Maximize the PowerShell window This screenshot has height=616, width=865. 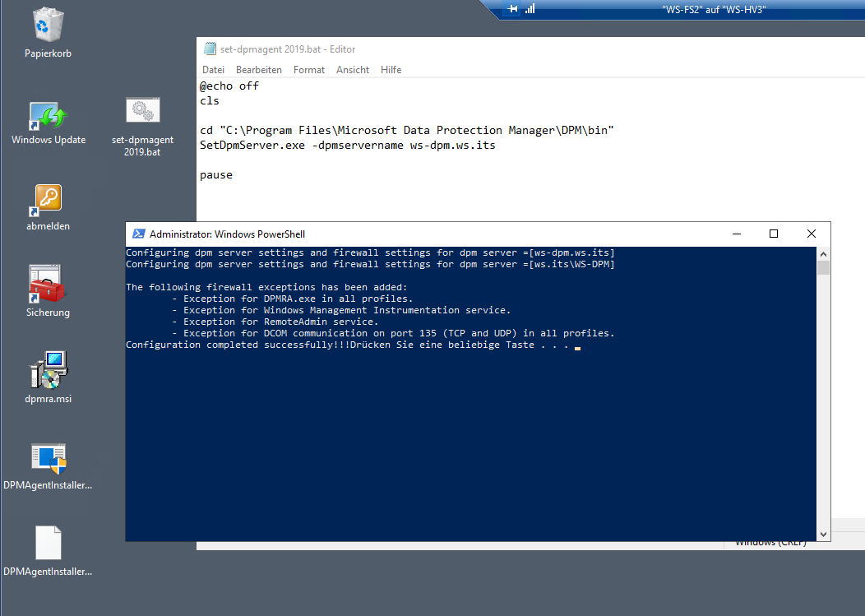coord(774,234)
